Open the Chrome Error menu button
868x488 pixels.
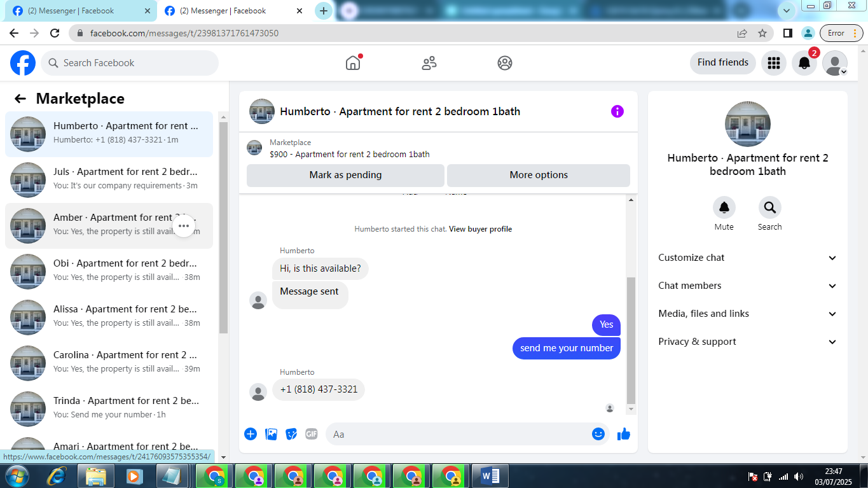click(x=843, y=33)
